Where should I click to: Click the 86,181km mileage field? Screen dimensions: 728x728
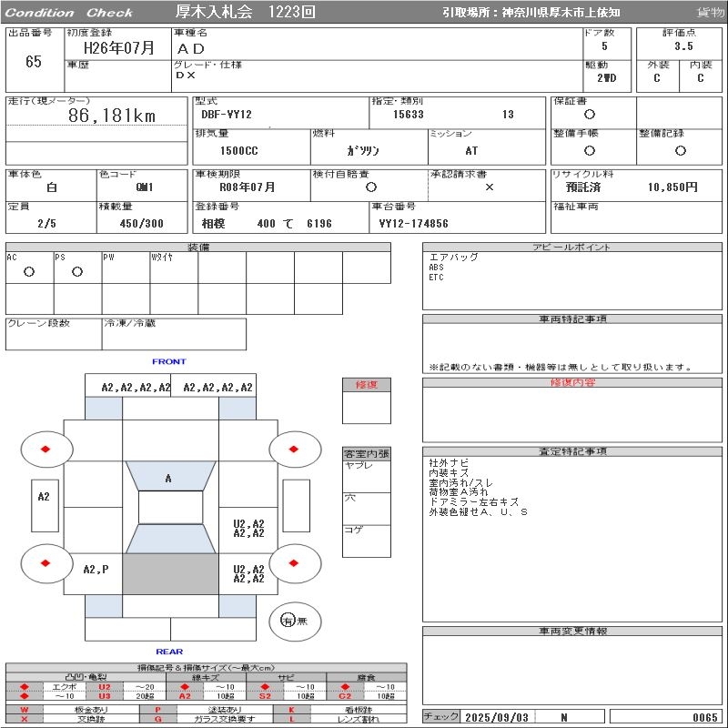(x=112, y=116)
